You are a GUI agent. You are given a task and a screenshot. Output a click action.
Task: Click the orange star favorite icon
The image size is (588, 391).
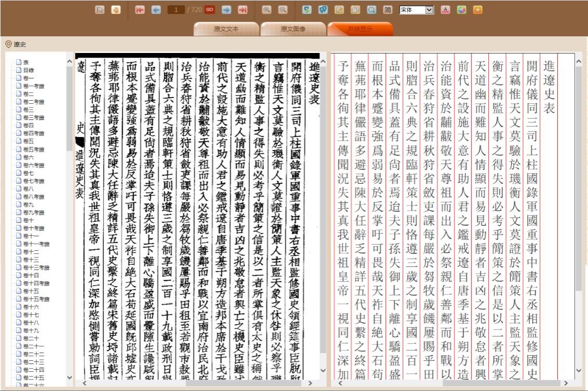click(x=477, y=10)
